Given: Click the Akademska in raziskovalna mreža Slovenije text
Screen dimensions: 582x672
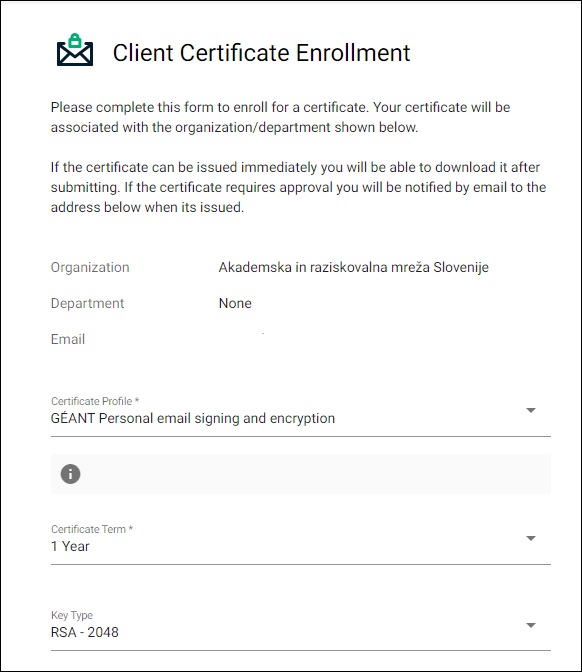Looking at the screenshot, I should point(354,267).
